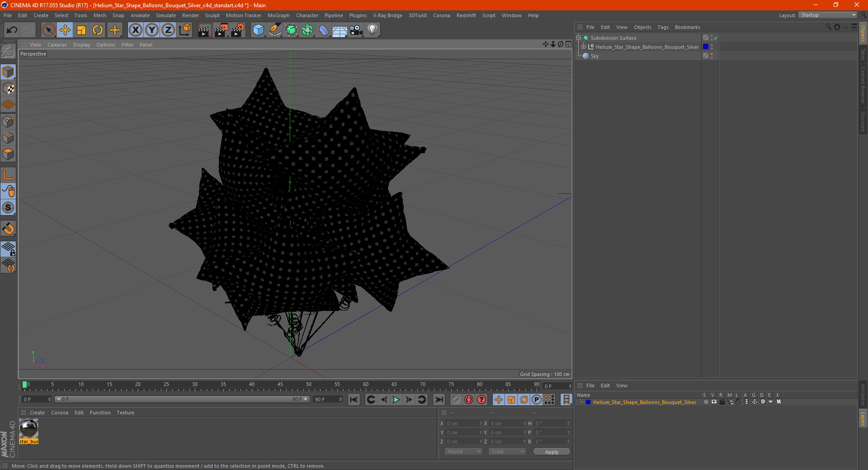Image resolution: width=868 pixels, height=470 pixels.
Task: Toggle Subdivision Surface enable checkmark
Action: point(716,38)
